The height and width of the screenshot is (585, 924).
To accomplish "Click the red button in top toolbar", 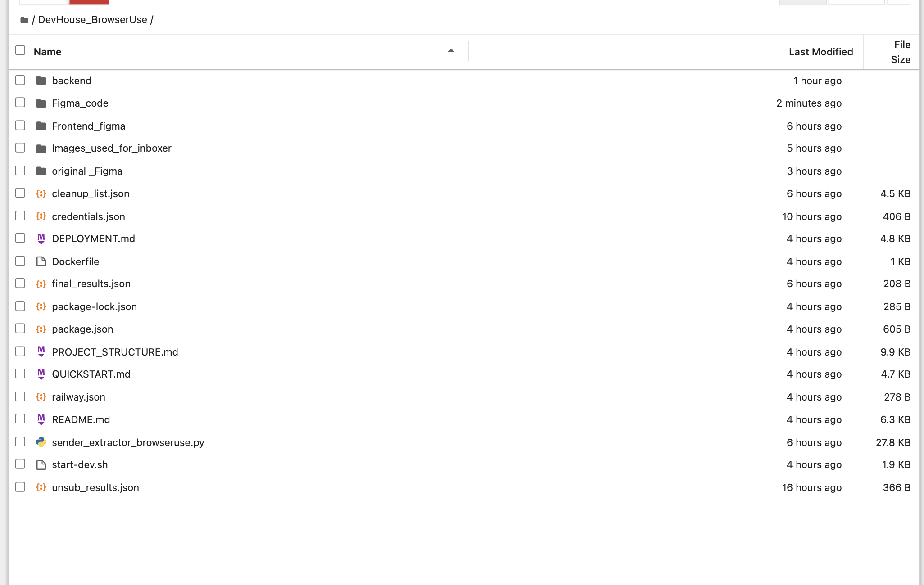I will [89, 2].
